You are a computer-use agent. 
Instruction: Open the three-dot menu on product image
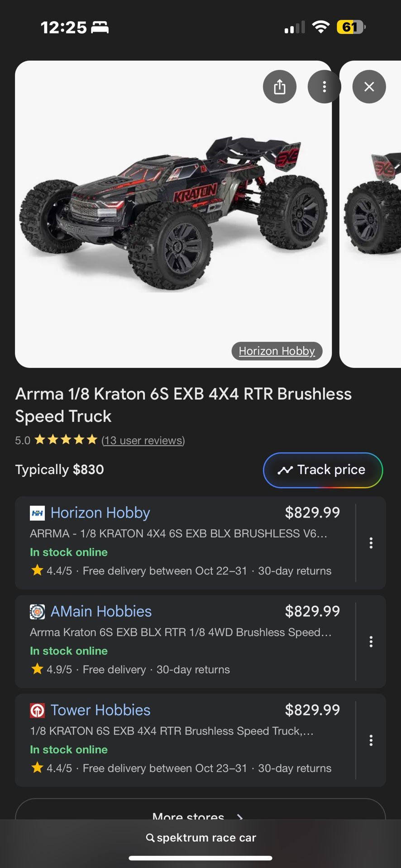pyautogui.click(x=324, y=87)
